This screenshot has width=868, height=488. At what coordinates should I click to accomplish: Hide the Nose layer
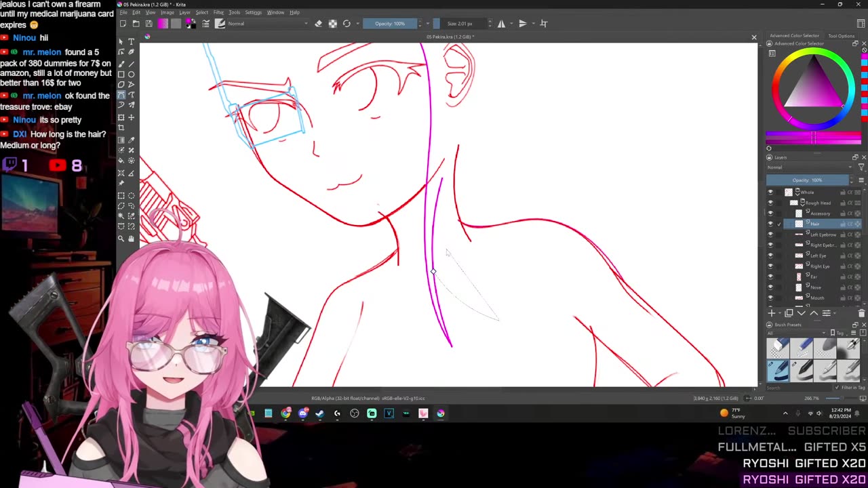point(770,287)
